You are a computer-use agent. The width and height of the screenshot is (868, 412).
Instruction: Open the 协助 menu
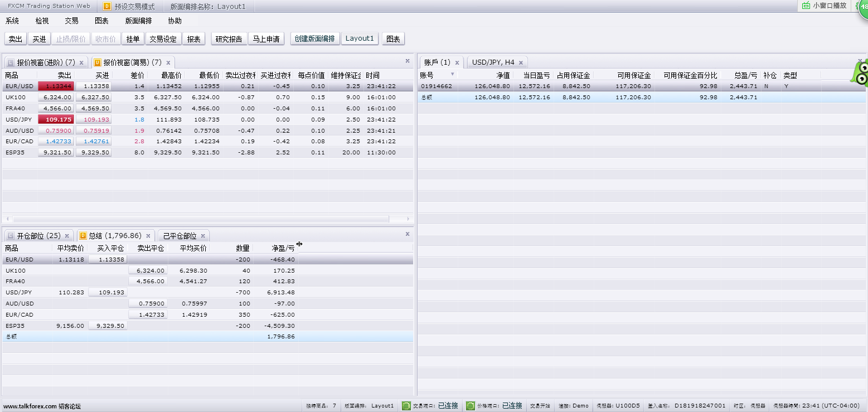(174, 21)
